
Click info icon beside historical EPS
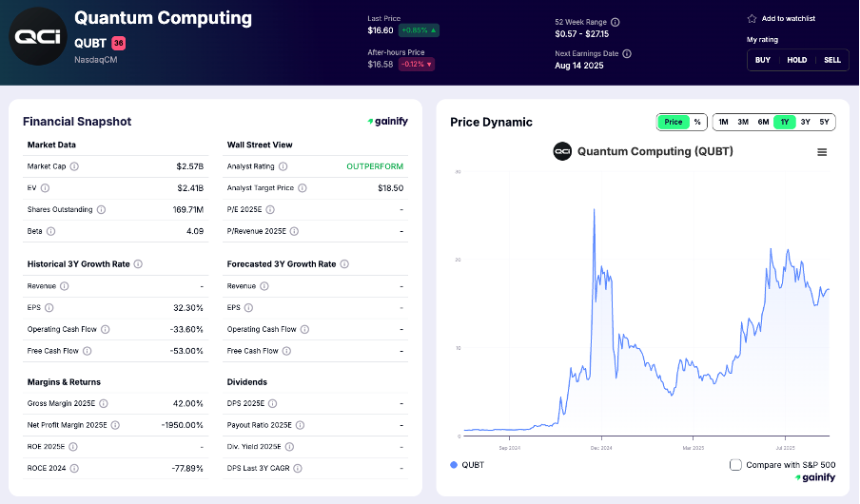[x=49, y=308]
